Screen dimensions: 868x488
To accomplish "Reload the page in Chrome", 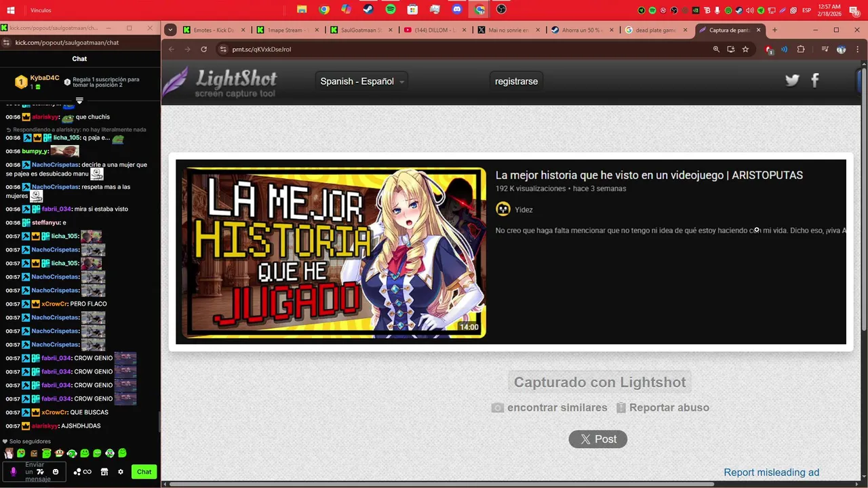I will pos(203,49).
